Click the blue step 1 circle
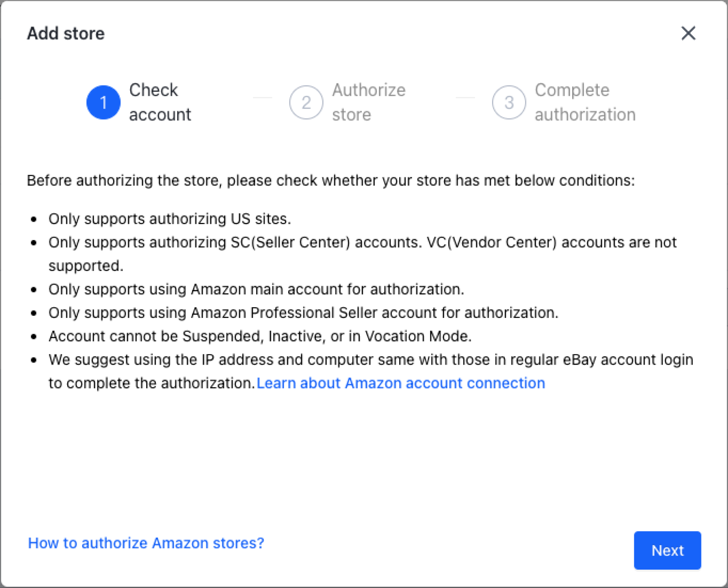The image size is (728, 588). tap(103, 102)
